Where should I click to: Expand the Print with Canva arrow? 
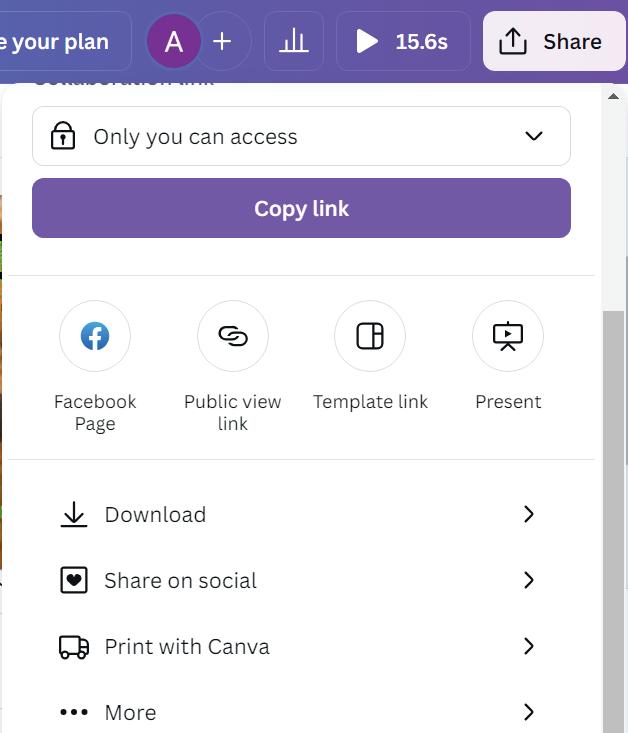[529, 646]
